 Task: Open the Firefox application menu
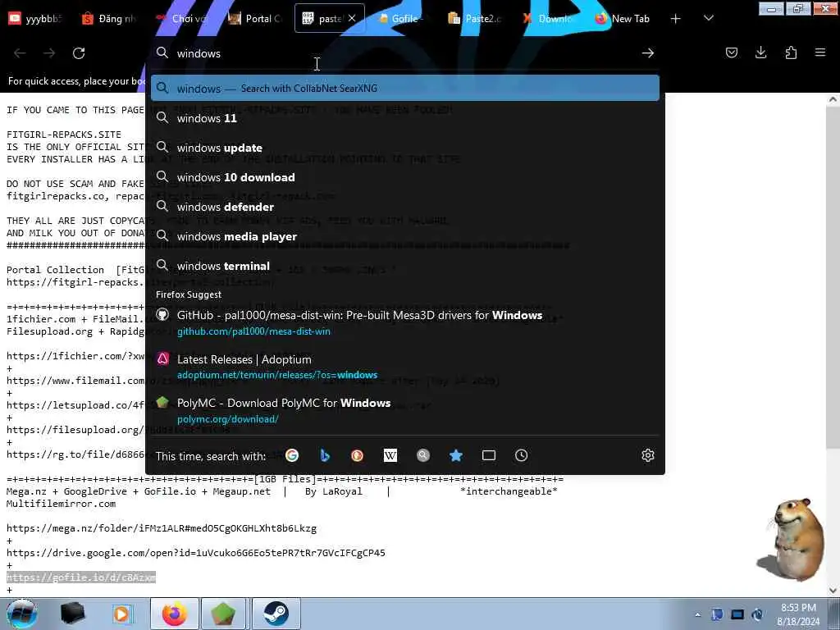coord(820,52)
